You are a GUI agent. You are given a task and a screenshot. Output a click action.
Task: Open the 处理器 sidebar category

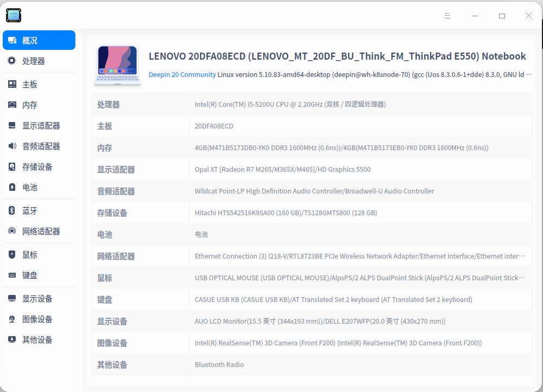[39, 61]
